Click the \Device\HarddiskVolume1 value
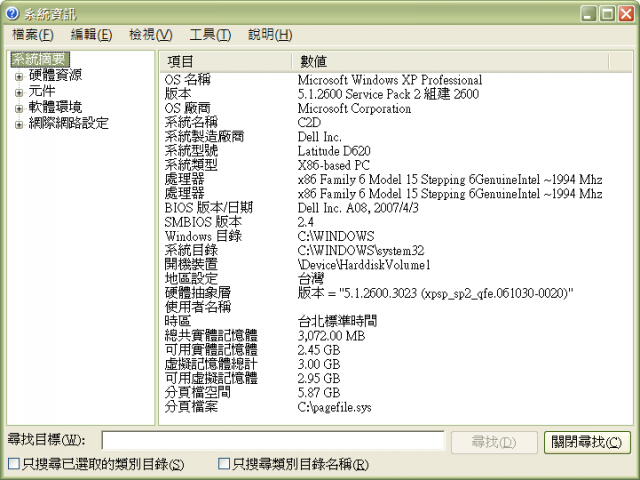 pyautogui.click(x=364, y=264)
